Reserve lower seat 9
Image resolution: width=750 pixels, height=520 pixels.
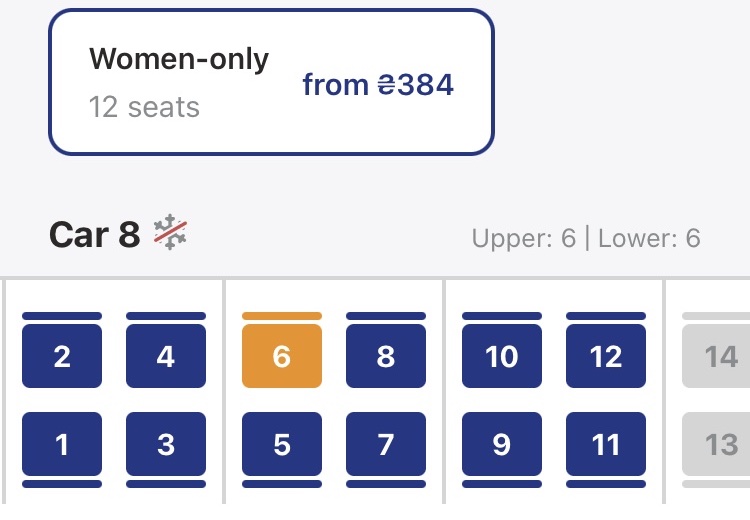[x=502, y=444]
